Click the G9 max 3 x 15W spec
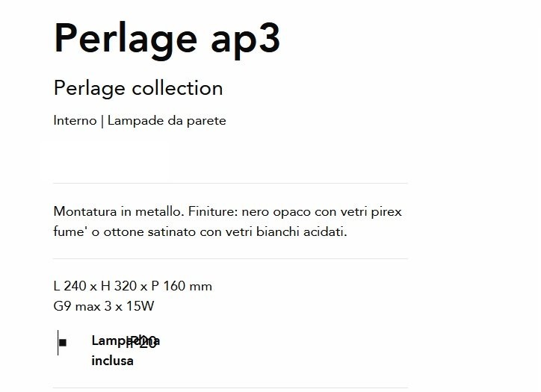541x392 pixels. [104, 306]
